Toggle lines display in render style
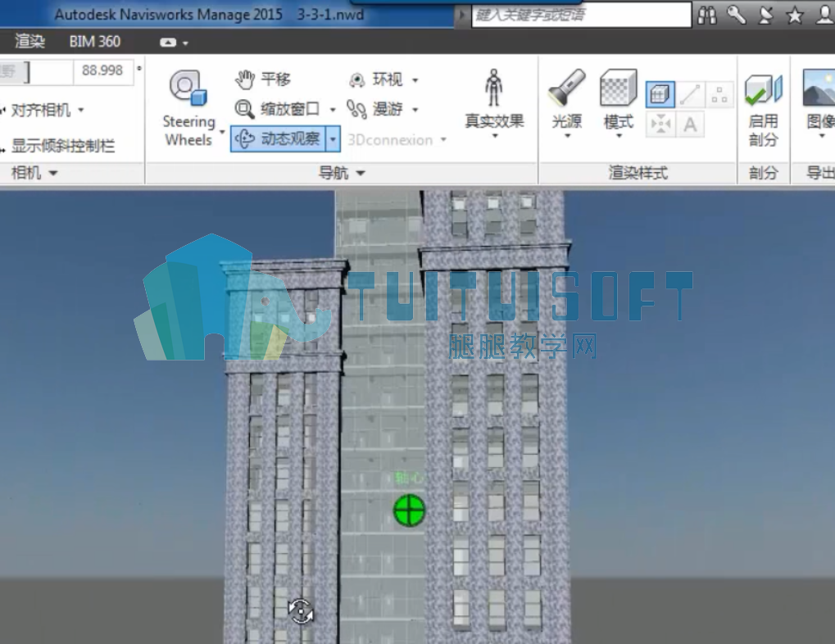Screen dimensions: 835x644 click(690, 95)
